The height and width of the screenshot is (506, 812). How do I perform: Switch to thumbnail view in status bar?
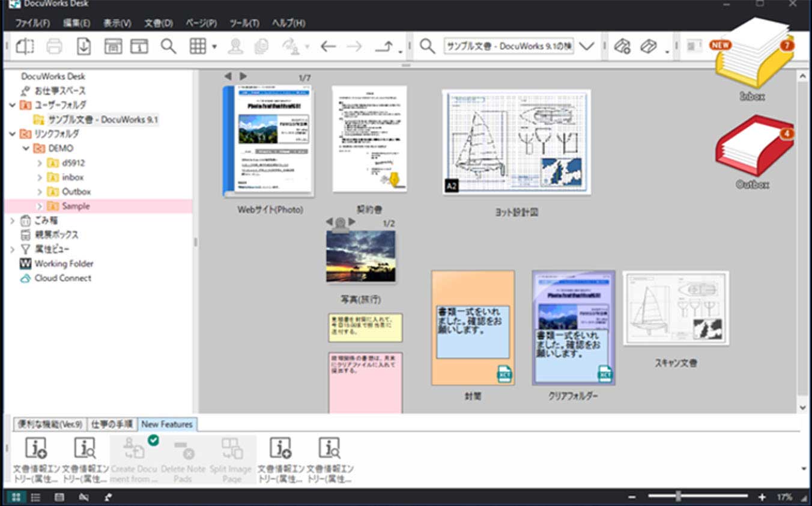[16, 497]
